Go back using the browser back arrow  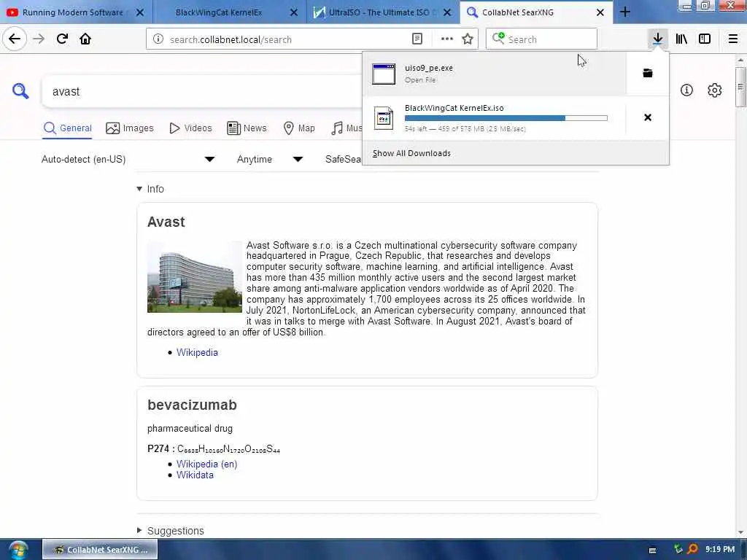click(x=15, y=39)
